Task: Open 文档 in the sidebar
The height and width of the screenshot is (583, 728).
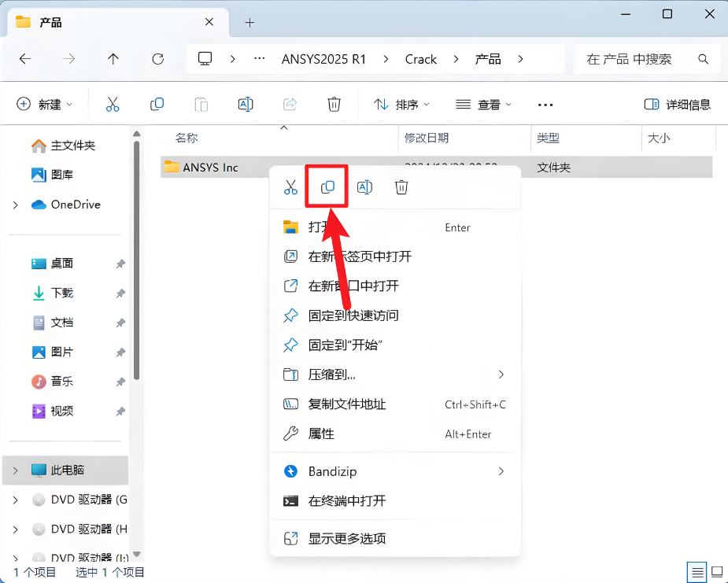Action: click(x=53, y=323)
